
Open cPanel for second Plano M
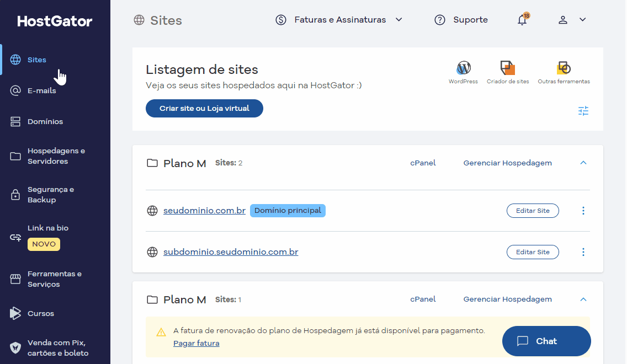423,299
